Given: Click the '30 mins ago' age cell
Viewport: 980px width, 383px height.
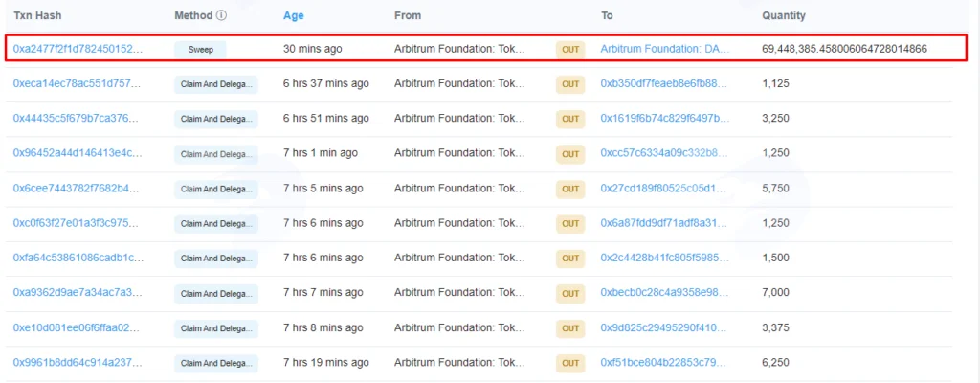Looking at the screenshot, I should (x=313, y=48).
